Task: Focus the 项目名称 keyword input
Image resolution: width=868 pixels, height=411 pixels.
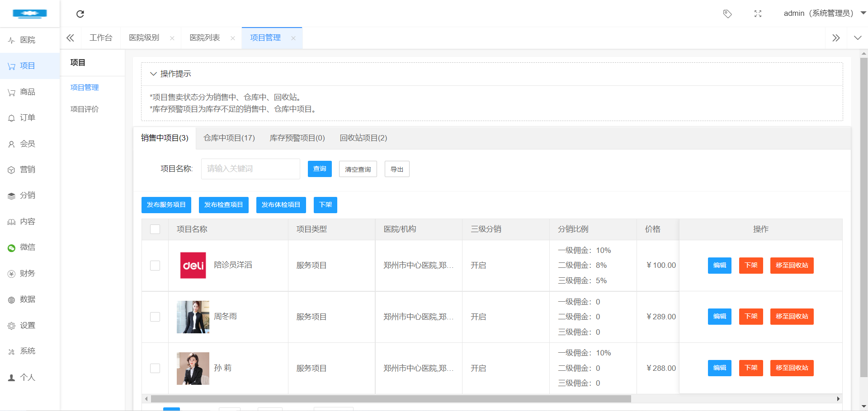Action: coord(250,169)
